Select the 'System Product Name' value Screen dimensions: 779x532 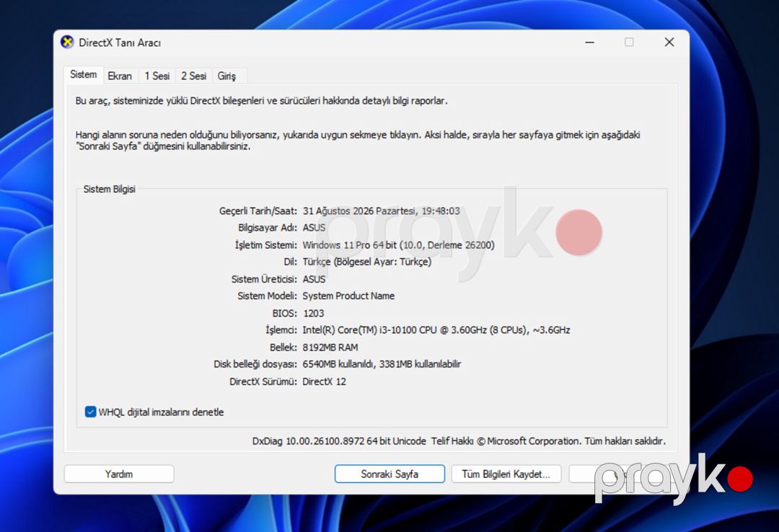click(348, 296)
